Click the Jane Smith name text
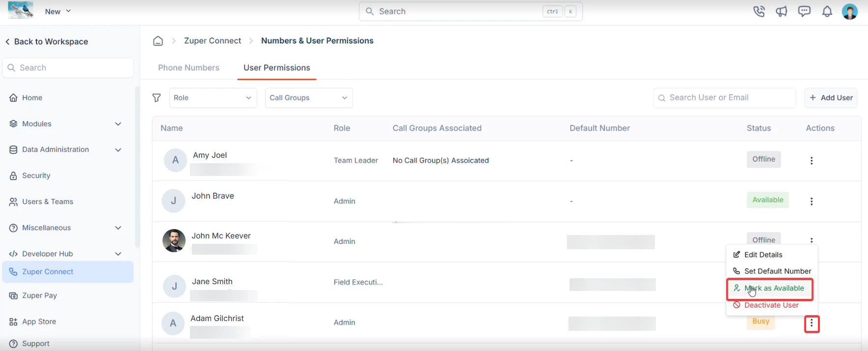 click(x=212, y=282)
